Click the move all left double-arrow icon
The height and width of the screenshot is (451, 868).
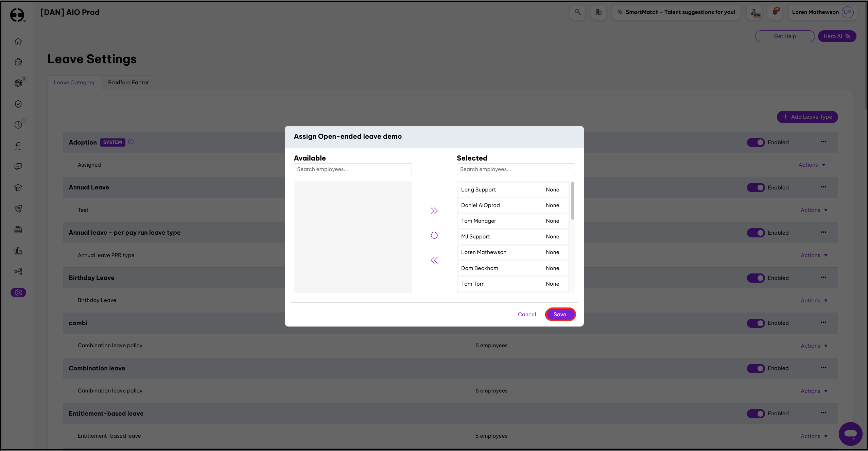click(434, 260)
